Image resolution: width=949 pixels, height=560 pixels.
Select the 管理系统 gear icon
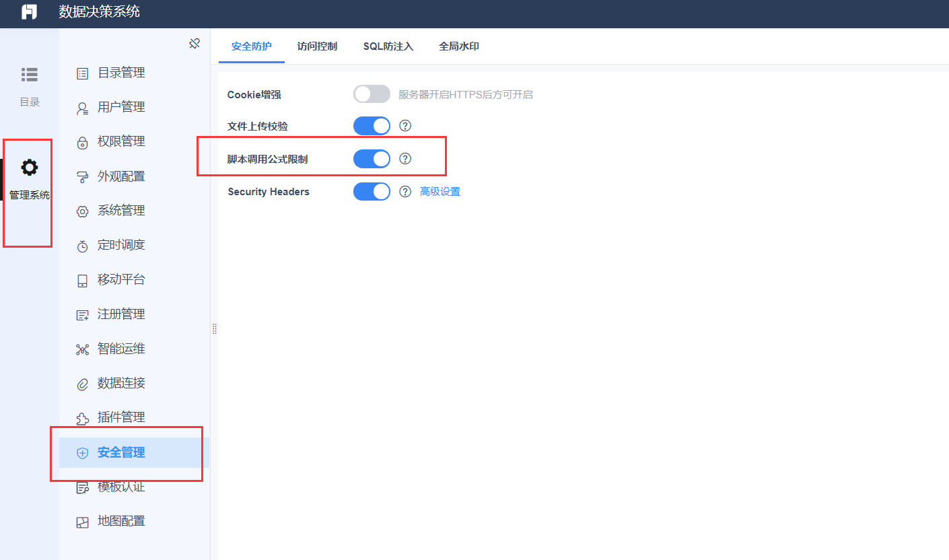pyautogui.click(x=30, y=168)
